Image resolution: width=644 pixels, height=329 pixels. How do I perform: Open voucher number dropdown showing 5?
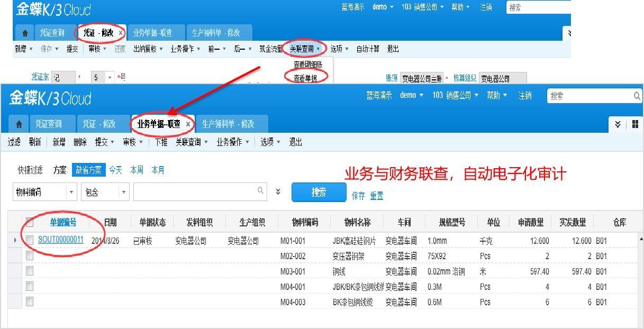pyautogui.click(x=110, y=77)
